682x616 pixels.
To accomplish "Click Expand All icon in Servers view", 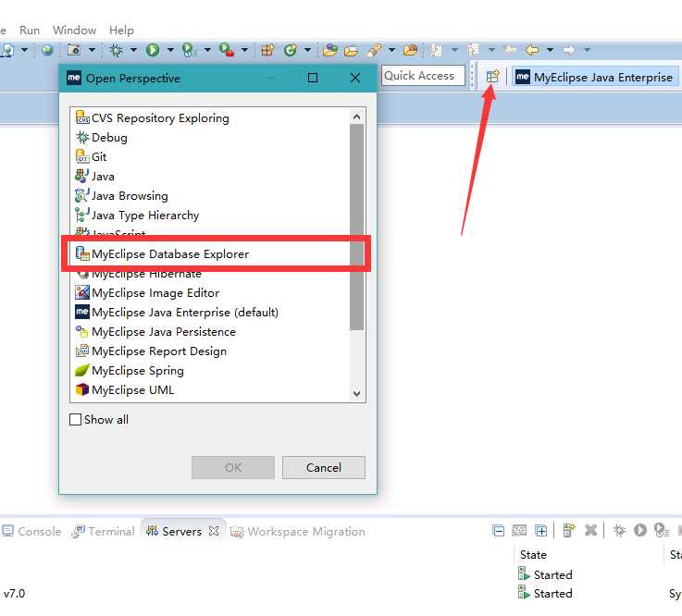I will coord(541,530).
